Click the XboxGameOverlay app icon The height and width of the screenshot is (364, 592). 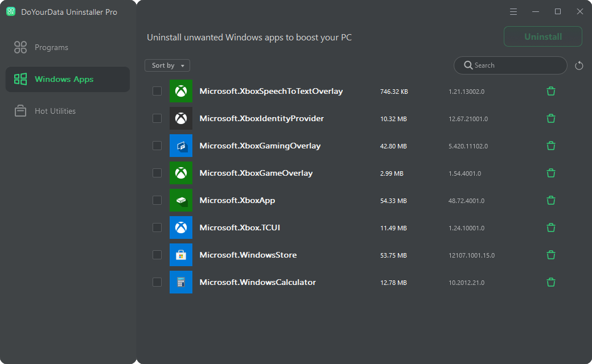coord(181,173)
